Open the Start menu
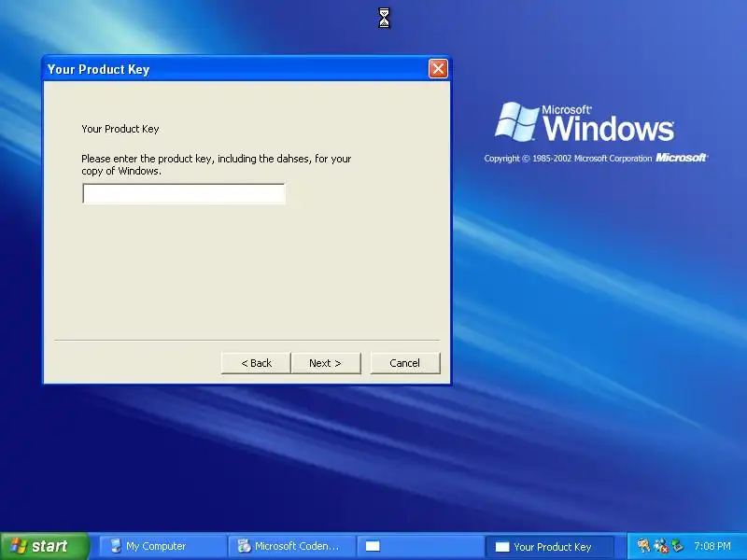The width and height of the screenshot is (747, 560). click(x=44, y=546)
